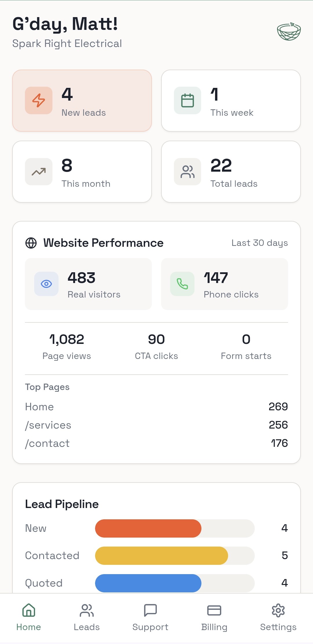Tap the New leads summary card
Image resolution: width=313 pixels, height=644 pixels.
coord(82,100)
